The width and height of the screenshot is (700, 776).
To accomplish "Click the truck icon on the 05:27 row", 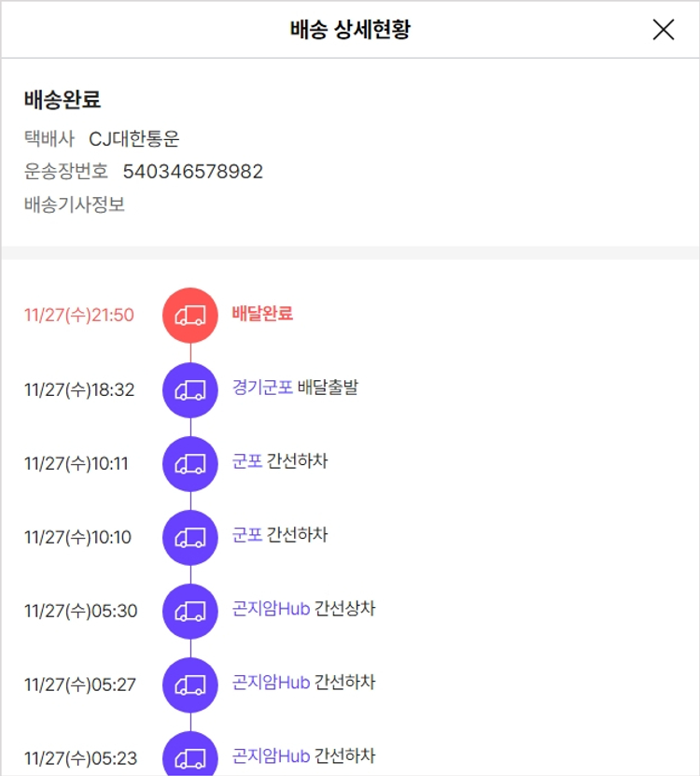I will tap(190, 684).
